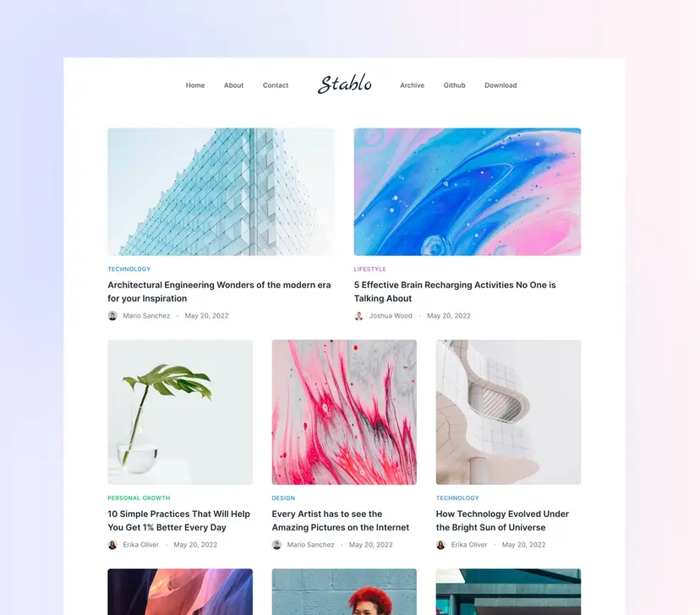Click Mario Sanchez avatar under Every Artist post

[276, 545]
